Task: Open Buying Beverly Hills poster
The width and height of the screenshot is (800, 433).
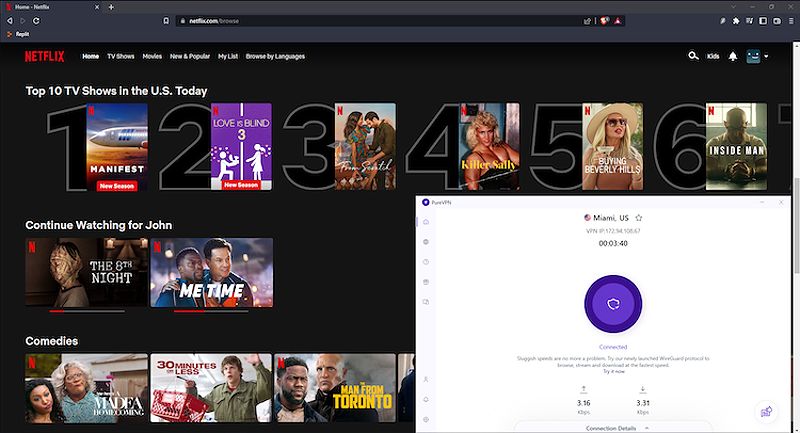Action: (x=612, y=147)
